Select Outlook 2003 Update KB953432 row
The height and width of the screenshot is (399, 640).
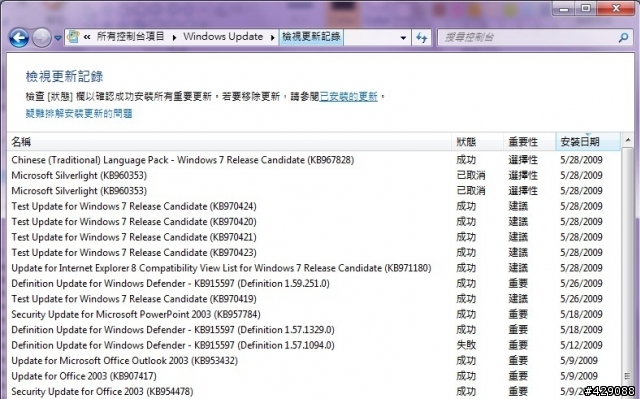tap(314, 361)
